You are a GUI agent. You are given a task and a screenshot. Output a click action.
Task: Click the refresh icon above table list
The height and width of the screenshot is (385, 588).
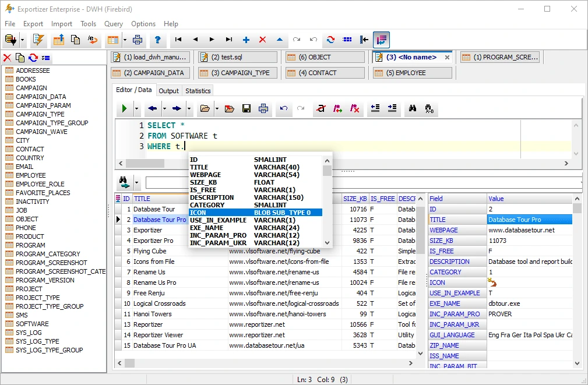pyautogui.click(x=33, y=58)
